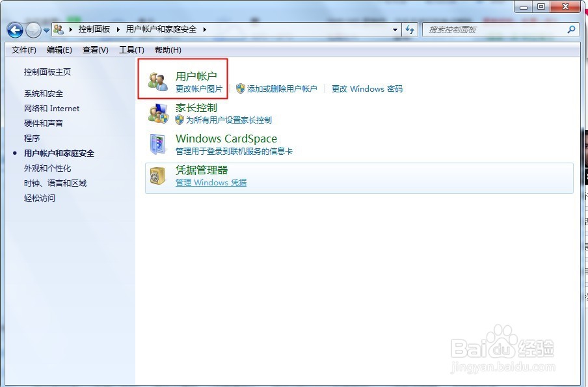The image size is (588, 387).
Task: Refresh the control panel view
Action: 410,30
